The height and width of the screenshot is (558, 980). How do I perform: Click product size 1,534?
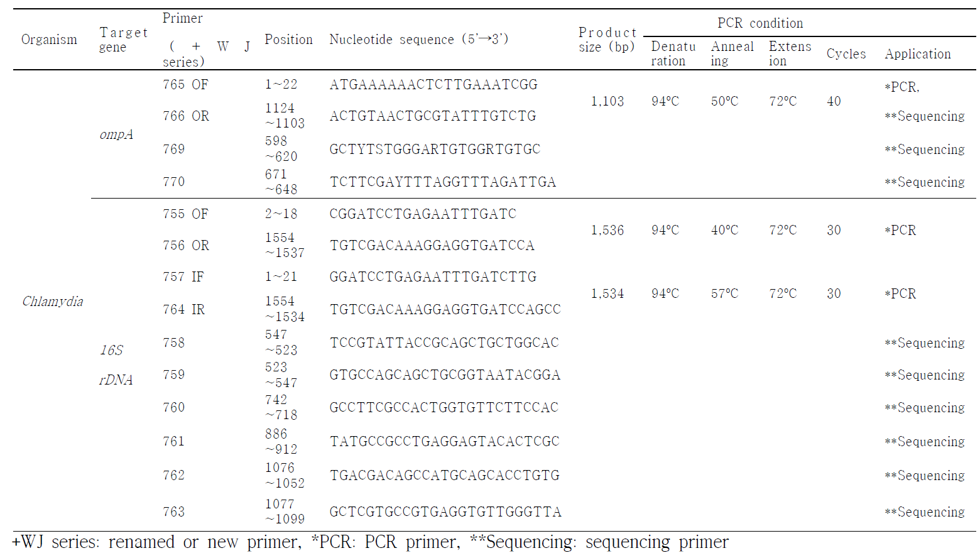tap(607, 294)
